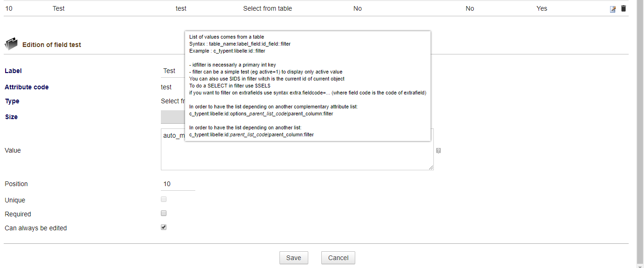Open the help question-mark icon next to Value

[438, 150]
